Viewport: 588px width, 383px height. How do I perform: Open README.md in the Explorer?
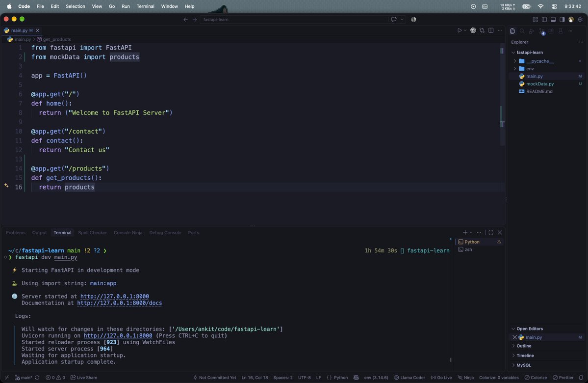pos(539,91)
